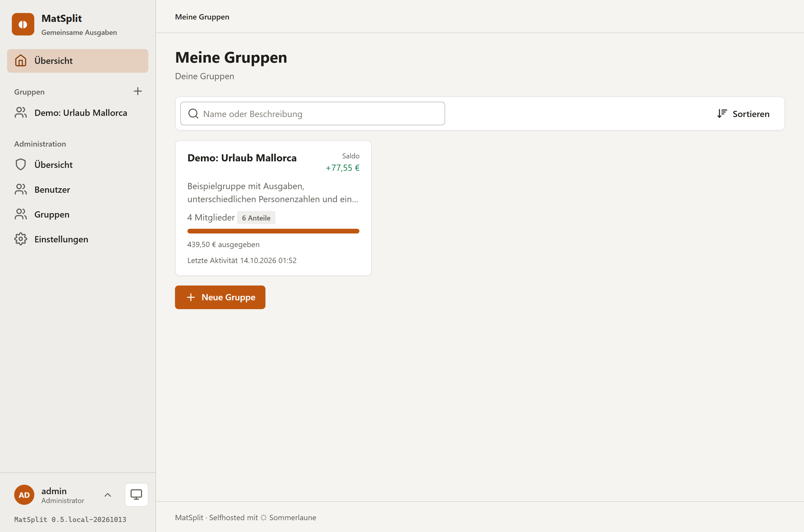Open the Demo: Urlaub Mallorca card title
Viewport: 804px width, 532px height.
[242, 158]
